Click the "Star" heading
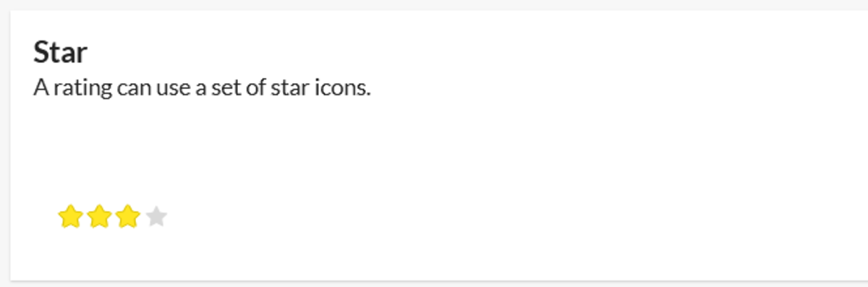868x287 pixels. click(60, 53)
